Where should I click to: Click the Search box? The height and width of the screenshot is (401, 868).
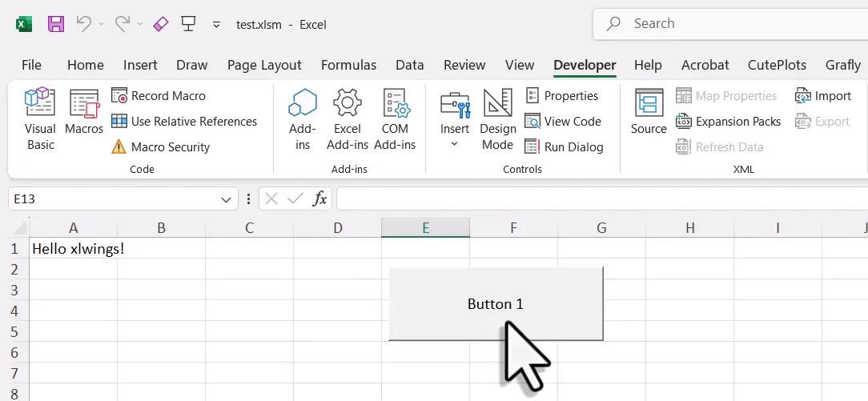(x=731, y=24)
